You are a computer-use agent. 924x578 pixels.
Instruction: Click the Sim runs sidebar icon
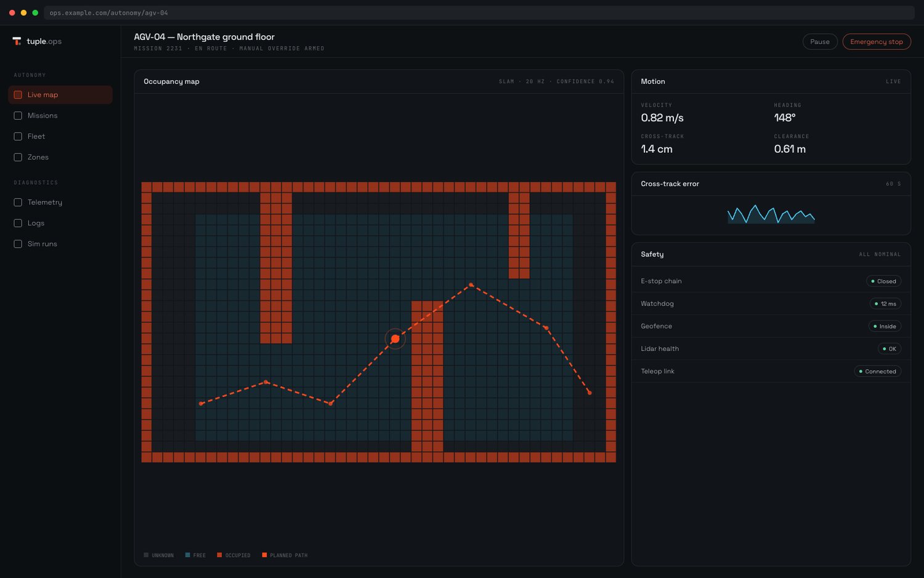point(18,244)
